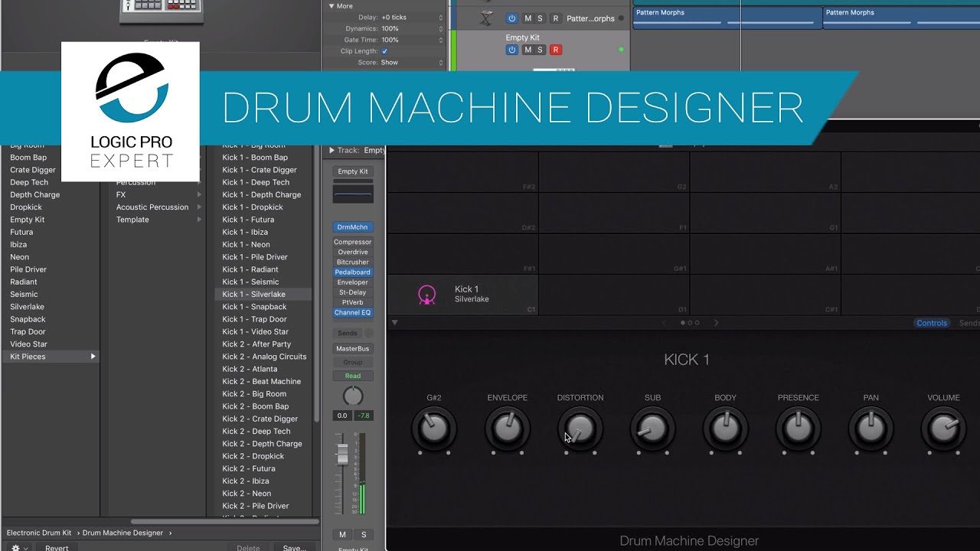This screenshot has width=980, height=551.
Task: Open the Read automation mode menu
Action: pos(353,376)
